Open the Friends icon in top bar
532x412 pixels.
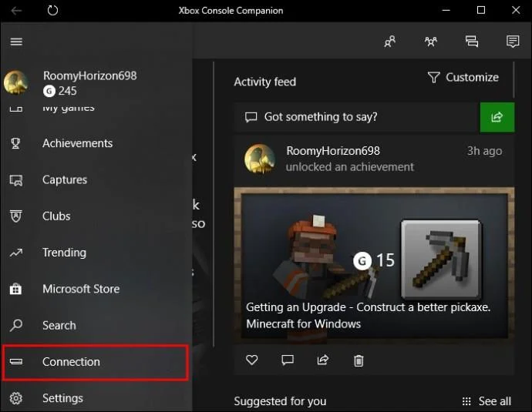coord(390,42)
